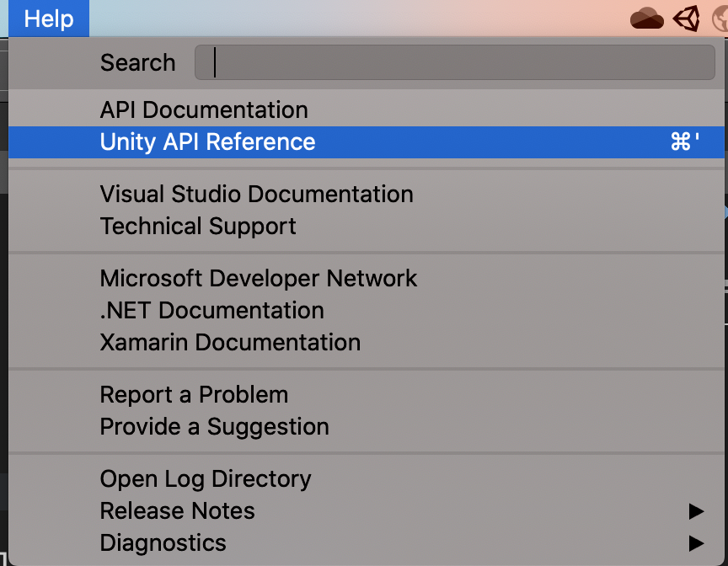Expand the Diagnostics submenu
The image size is (728, 566).
click(696, 543)
